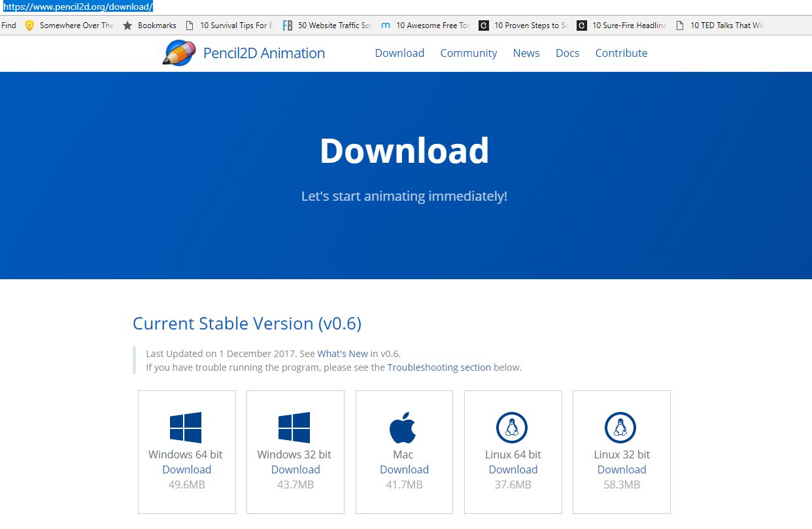
Task: Click the 58.3MB file size text
Action: tap(622, 485)
